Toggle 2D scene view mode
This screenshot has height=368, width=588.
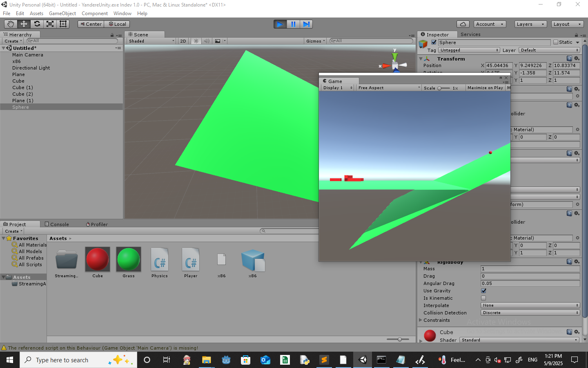(x=183, y=41)
